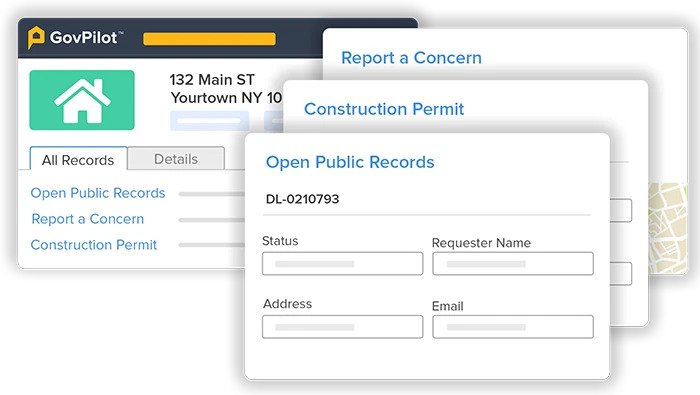Click the Open Public Records form heading
This screenshot has width=700, height=395.
point(350,162)
